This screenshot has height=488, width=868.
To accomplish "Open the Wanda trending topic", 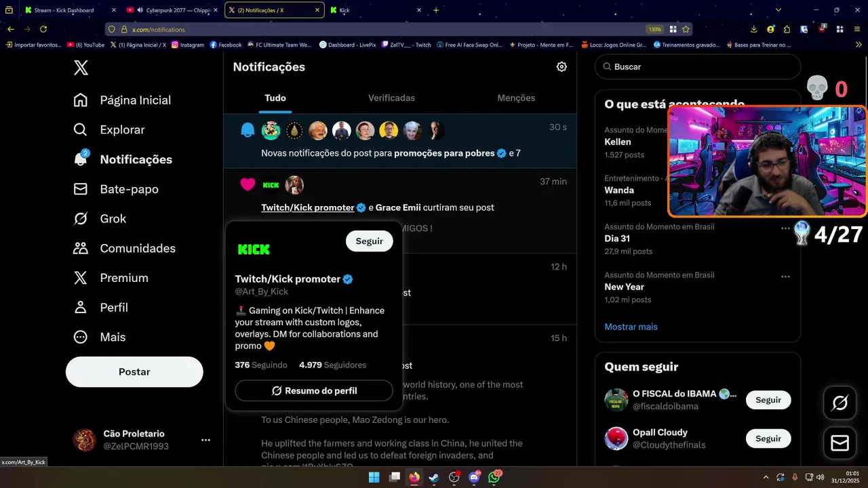I will click(619, 190).
